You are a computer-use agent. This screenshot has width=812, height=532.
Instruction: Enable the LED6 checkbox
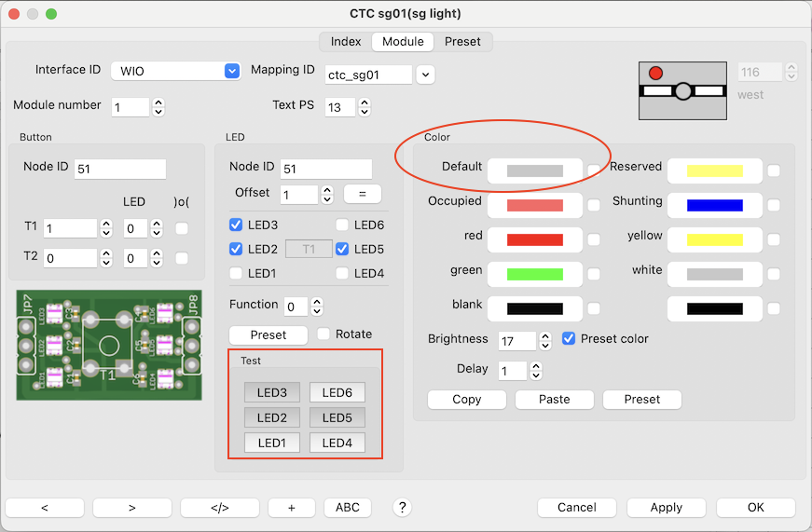pyautogui.click(x=342, y=225)
